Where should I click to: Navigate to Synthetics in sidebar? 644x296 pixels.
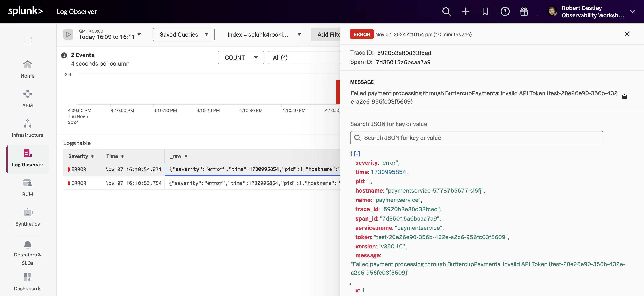[27, 217]
